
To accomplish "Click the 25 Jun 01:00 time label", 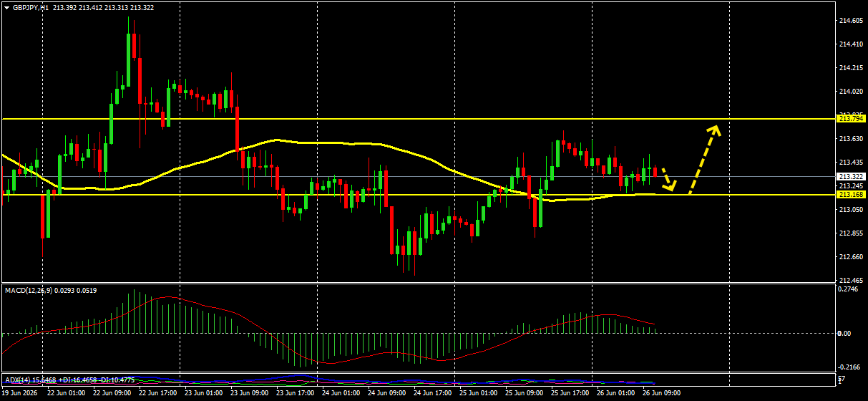I will tap(478, 393).
